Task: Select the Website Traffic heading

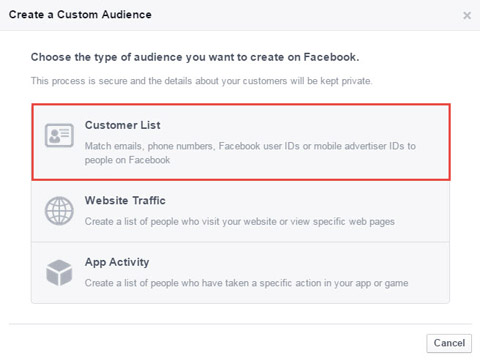Action: 125,200
